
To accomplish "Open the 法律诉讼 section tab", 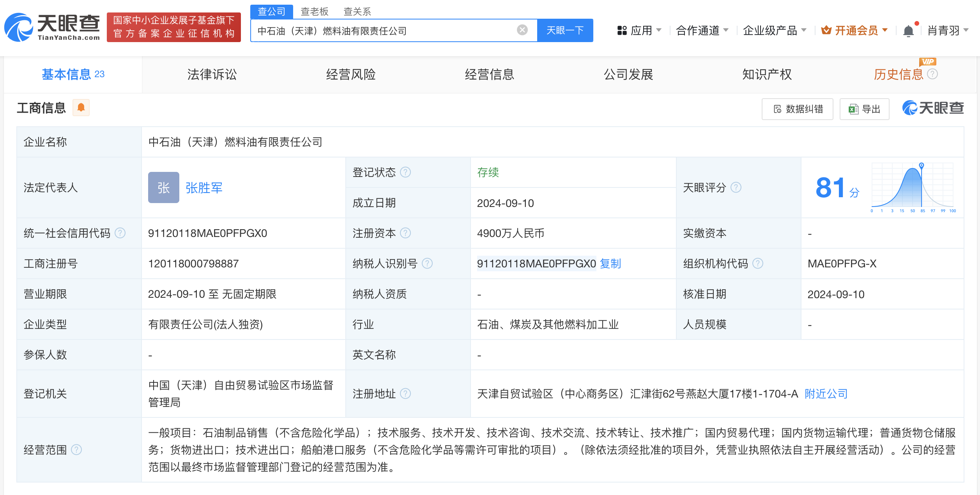I will pyautogui.click(x=212, y=74).
